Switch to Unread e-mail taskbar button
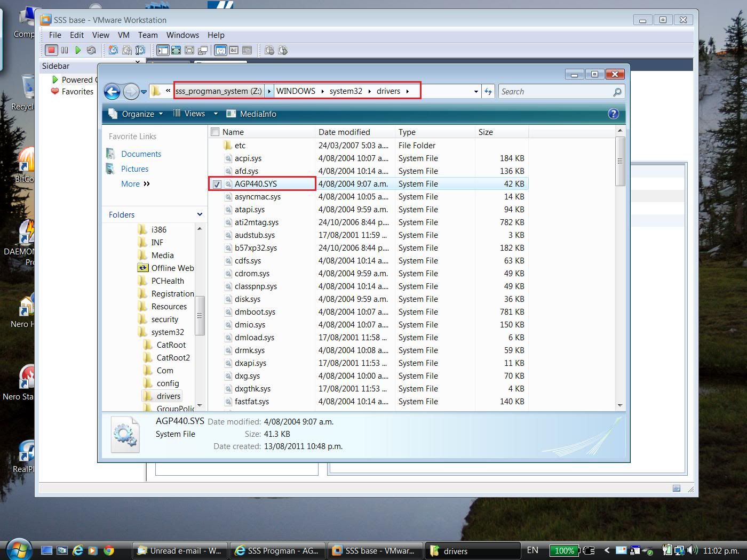 tap(180, 550)
